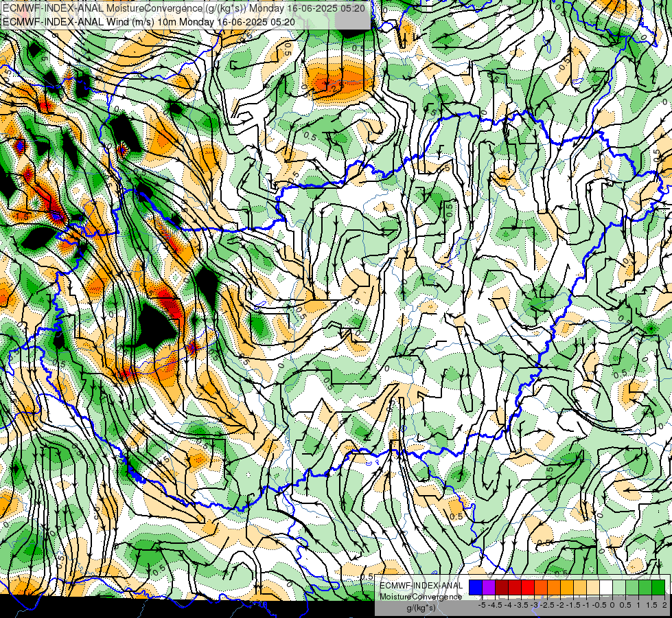Screen dimensions: 672x618
Task: Click the 'Wind (m/s) 10m' title line
Action: coord(148,21)
